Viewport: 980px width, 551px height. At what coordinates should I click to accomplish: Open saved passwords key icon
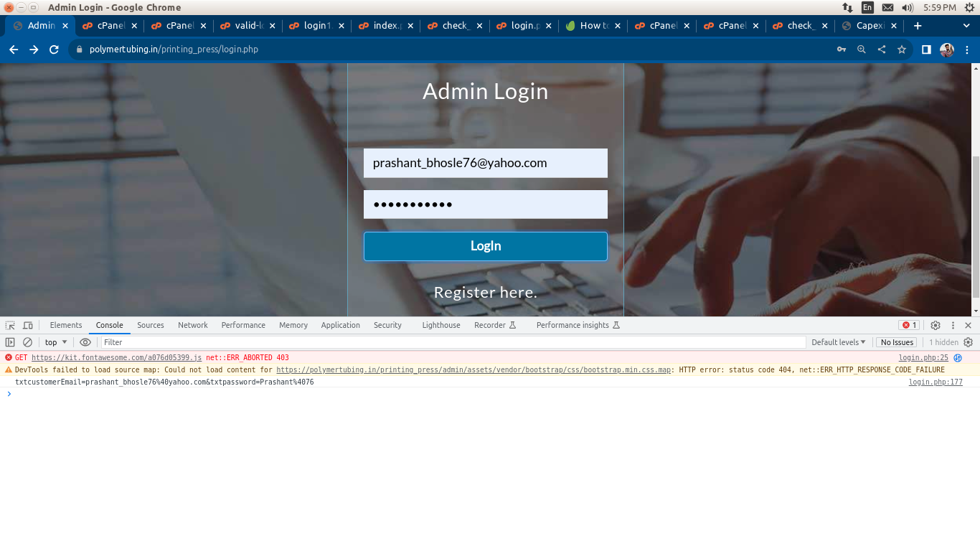(x=842, y=50)
